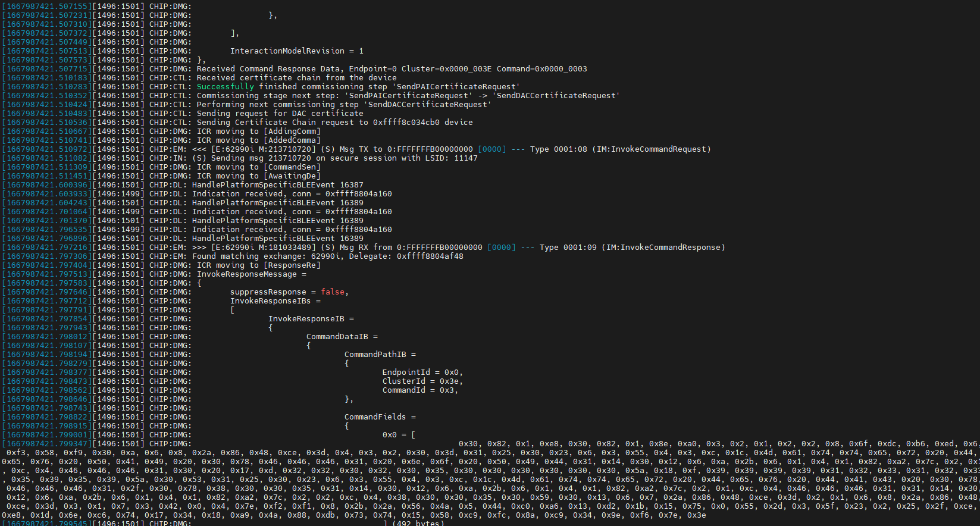Click the thread ID '[1496:1499]' at timestamp 701064

[118, 212]
